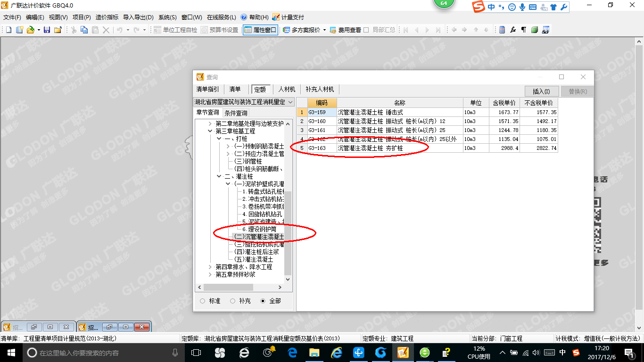Click the calculator icon in toolbar

(x=502, y=30)
